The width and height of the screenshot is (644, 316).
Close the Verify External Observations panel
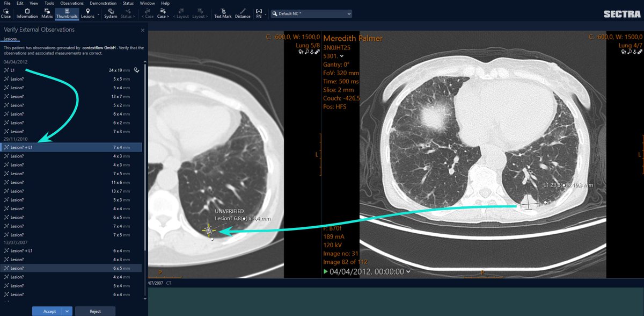pyautogui.click(x=142, y=31)
